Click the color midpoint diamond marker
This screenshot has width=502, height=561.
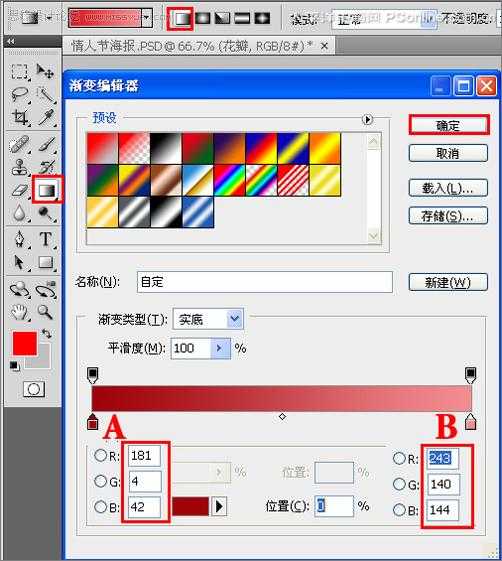[282, 416]
